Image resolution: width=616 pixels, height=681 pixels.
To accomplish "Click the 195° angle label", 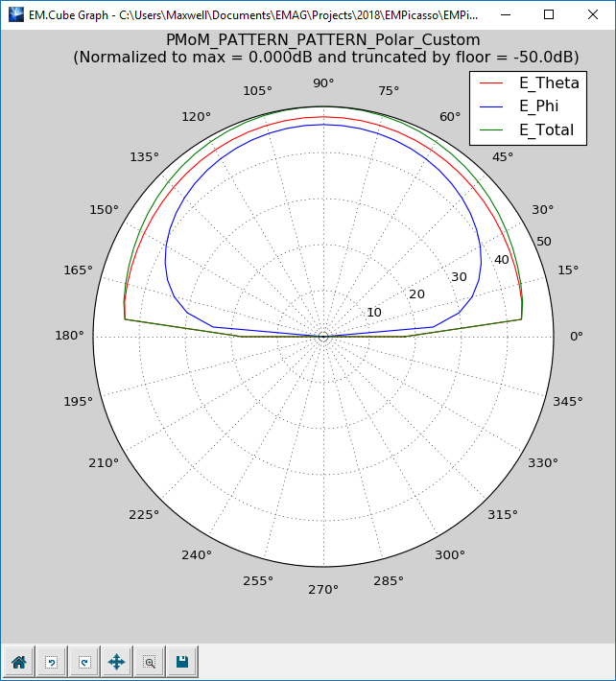I will (78, 401).
